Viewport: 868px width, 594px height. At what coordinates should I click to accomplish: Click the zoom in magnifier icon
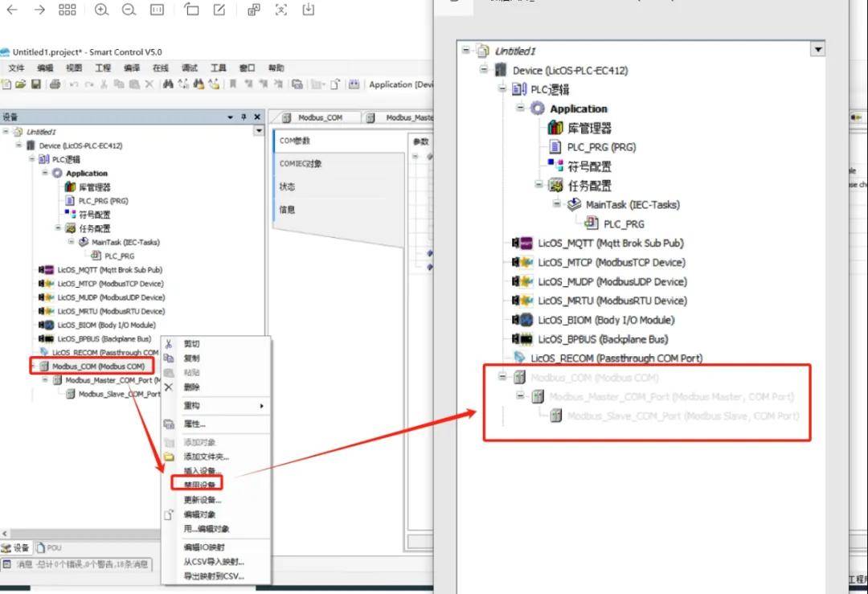pos(101,10)
